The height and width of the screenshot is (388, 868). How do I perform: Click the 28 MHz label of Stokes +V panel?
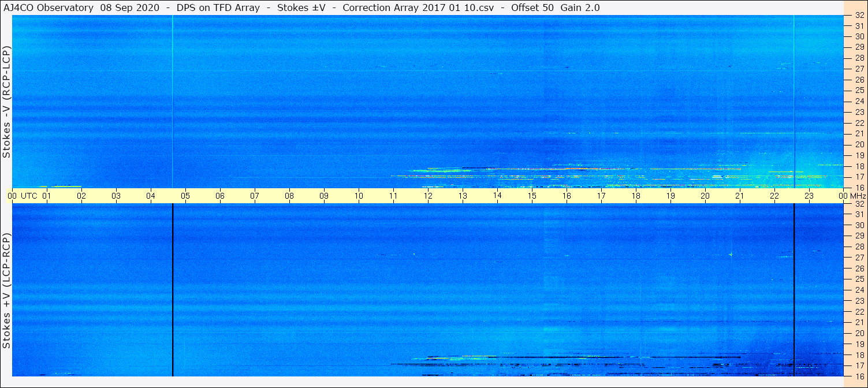pyautogui.click(x=859, y=247)
